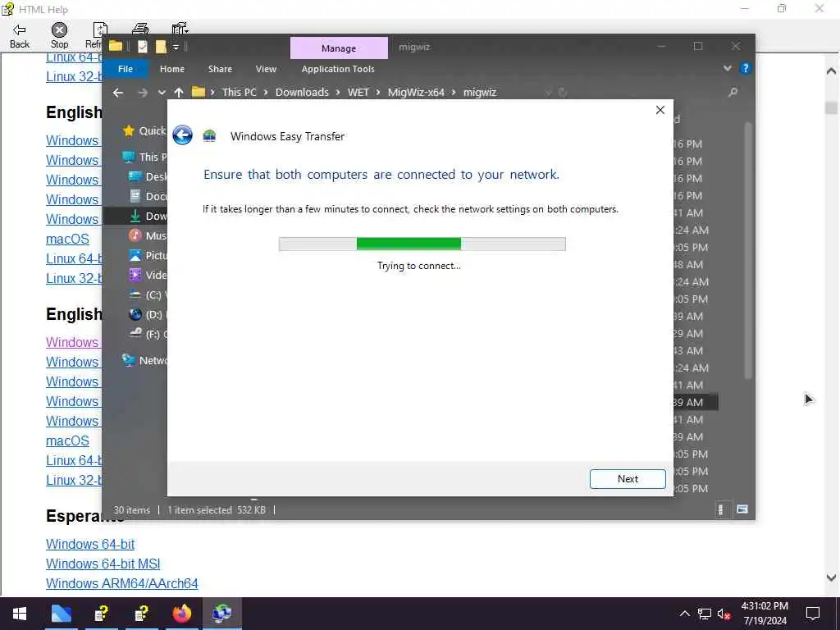Click the Windows 64-bit MSI link
The height and width of the screenshot is (630, 840).
click(x=103, y=564)
